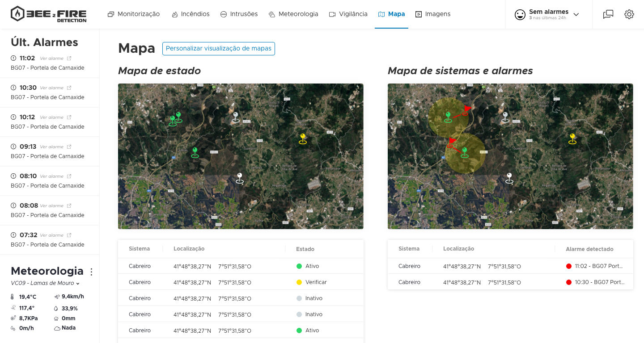Open the messages chat icon
This screenshot has height=343, width=644.
608,14
